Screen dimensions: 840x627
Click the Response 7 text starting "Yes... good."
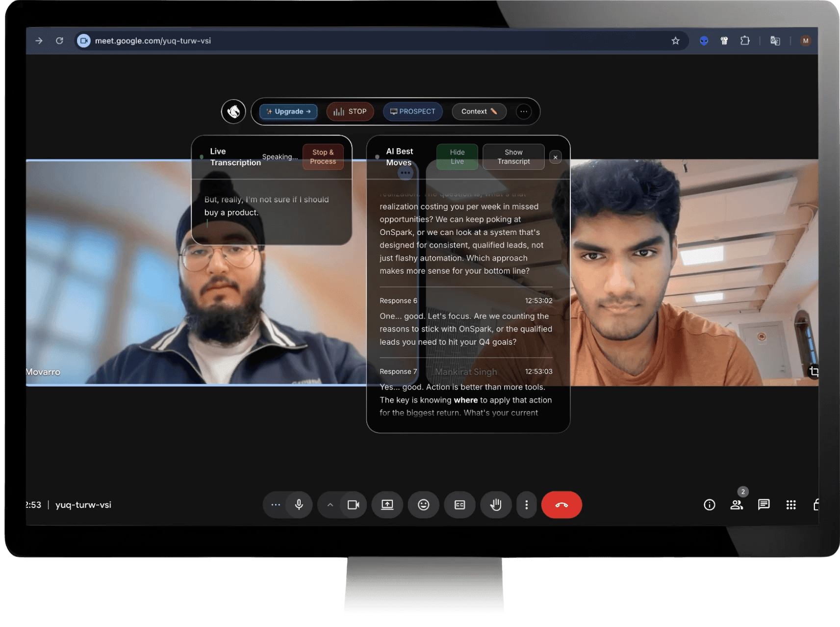click(466, 400)
